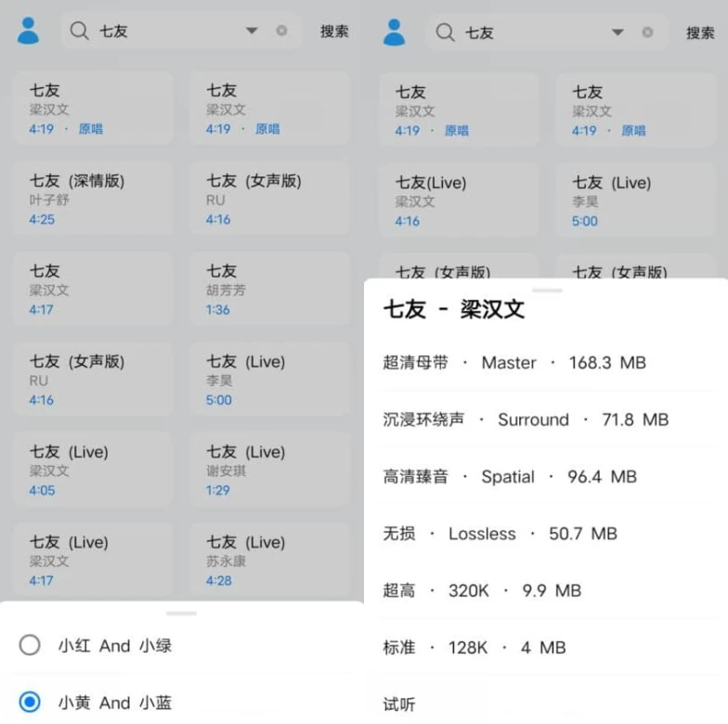
Task: Select 小黄 And 小蓝 radio option
Action: pyautogui.click(x=30, y=702)
